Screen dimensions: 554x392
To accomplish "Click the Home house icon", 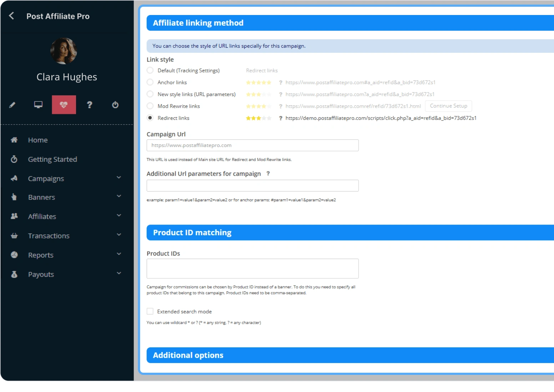I will point(14,140).
